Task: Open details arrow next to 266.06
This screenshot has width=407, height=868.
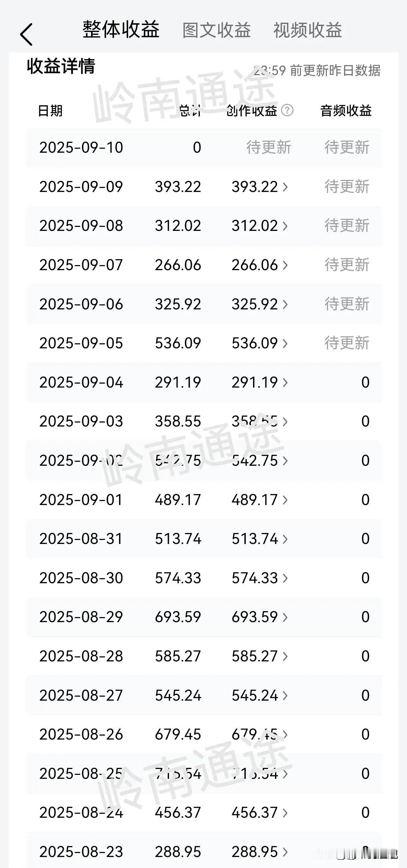Action: (x=285, y=265)
